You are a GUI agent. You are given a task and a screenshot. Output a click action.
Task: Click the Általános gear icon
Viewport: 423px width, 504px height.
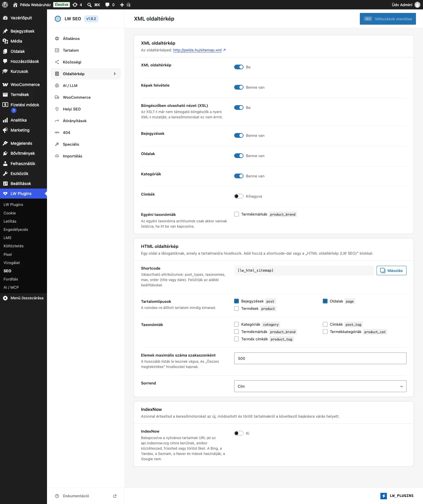click(57, 38)
